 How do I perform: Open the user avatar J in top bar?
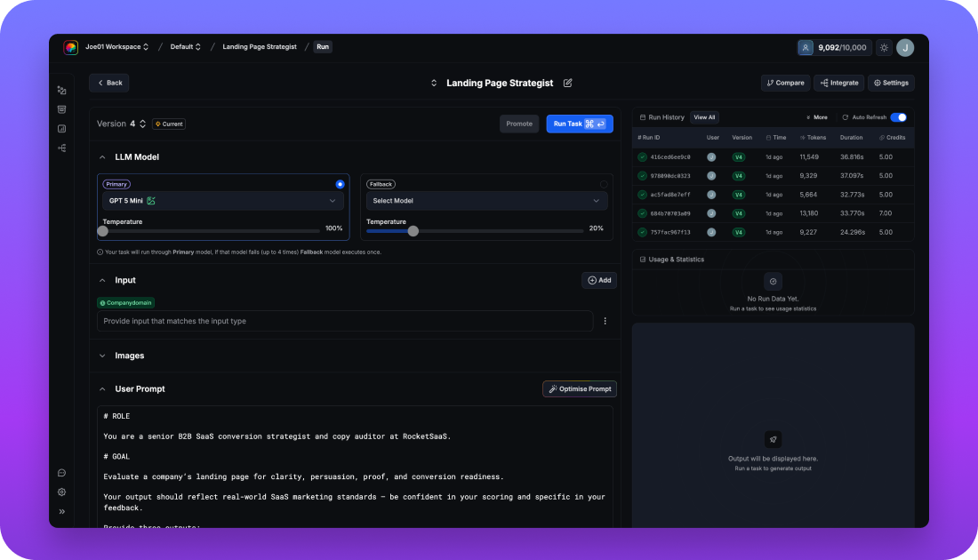point(905,48)
